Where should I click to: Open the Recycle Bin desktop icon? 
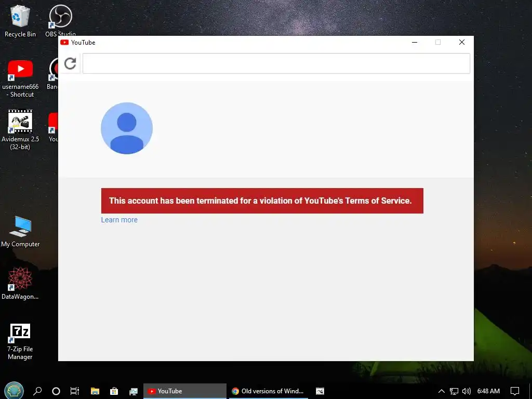[20, 21]
